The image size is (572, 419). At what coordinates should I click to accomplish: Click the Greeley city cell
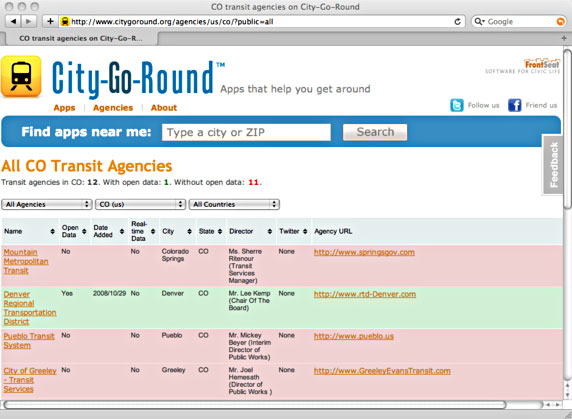(173, 370)
